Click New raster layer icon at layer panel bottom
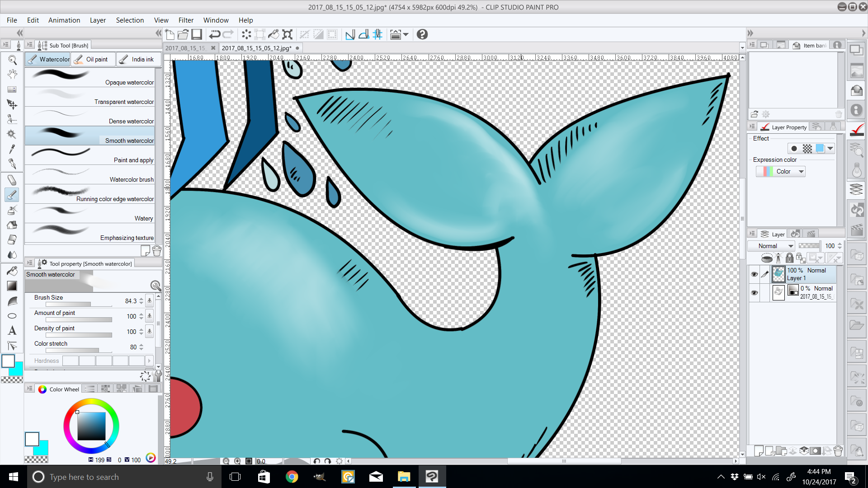Viewport: 868px width, 488px height. [759, 450]
